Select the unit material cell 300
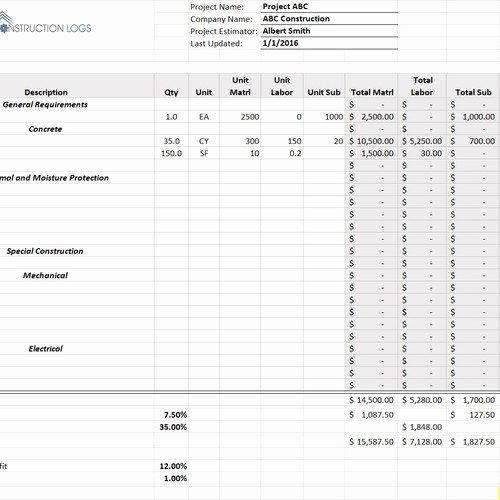Viewport: 500px width, 500px height. [240, 141]
